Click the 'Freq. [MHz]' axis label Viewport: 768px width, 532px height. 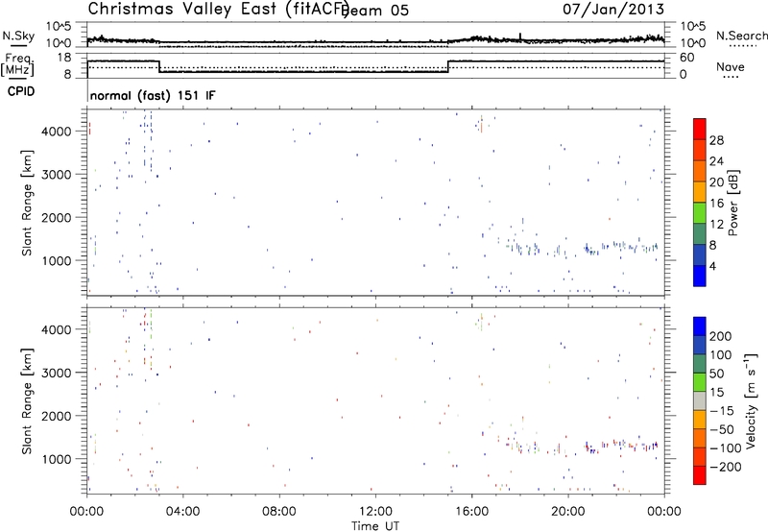[18, 64]
